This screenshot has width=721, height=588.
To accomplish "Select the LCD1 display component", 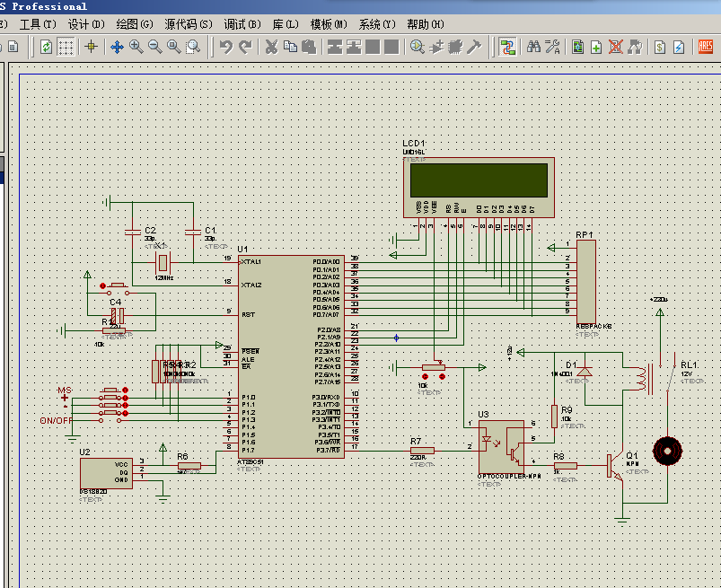I will tap(479, 187).
